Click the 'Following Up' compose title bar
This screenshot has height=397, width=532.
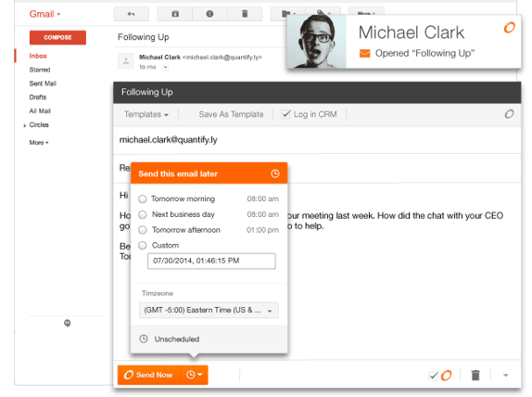[317, 93]
